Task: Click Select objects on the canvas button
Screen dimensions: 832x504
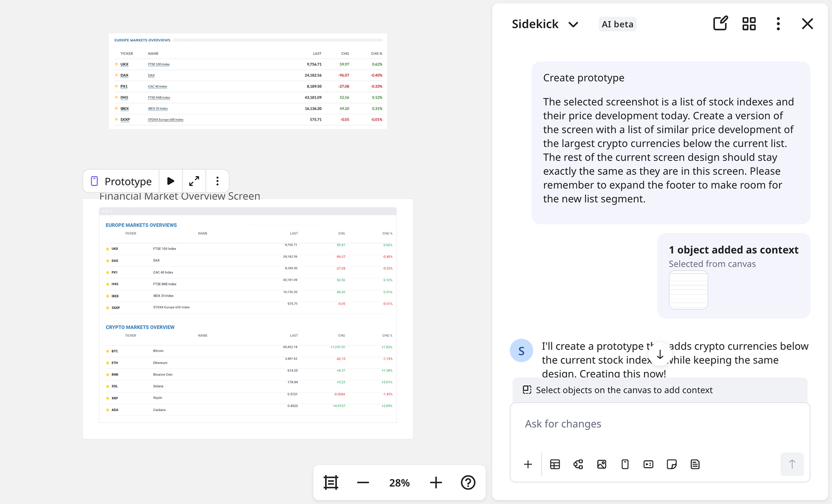Action: point(617,390)
